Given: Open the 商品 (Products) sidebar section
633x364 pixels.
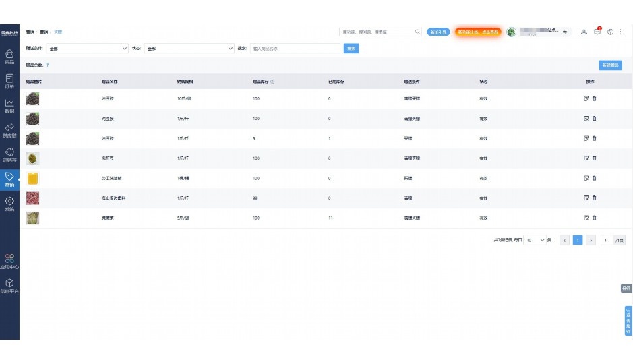Looking at the screenshot, I should 9,57.
